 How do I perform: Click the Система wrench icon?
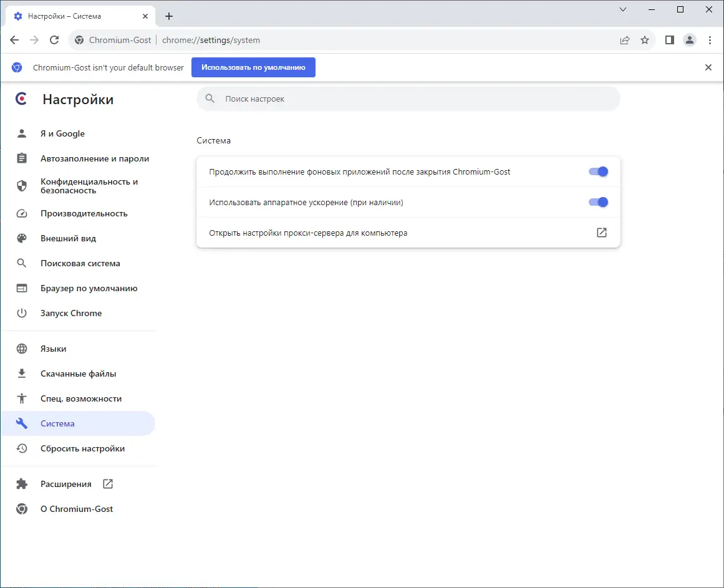[x=21, y=423]
